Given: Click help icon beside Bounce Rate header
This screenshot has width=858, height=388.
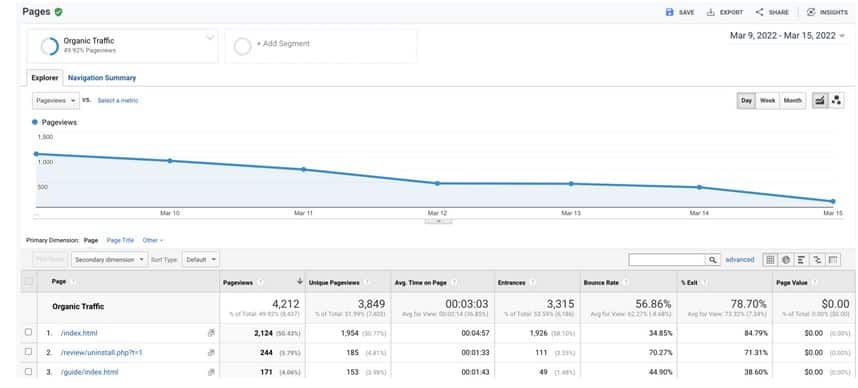Looking at the screenshot, I should coord(625,282).
